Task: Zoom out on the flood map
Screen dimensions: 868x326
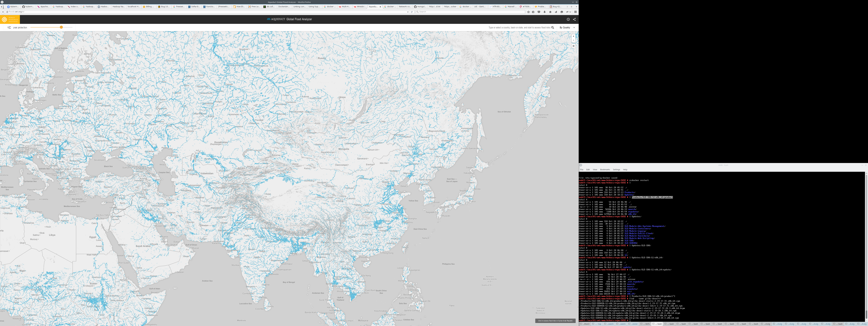Action: click(x=574, y=40)
